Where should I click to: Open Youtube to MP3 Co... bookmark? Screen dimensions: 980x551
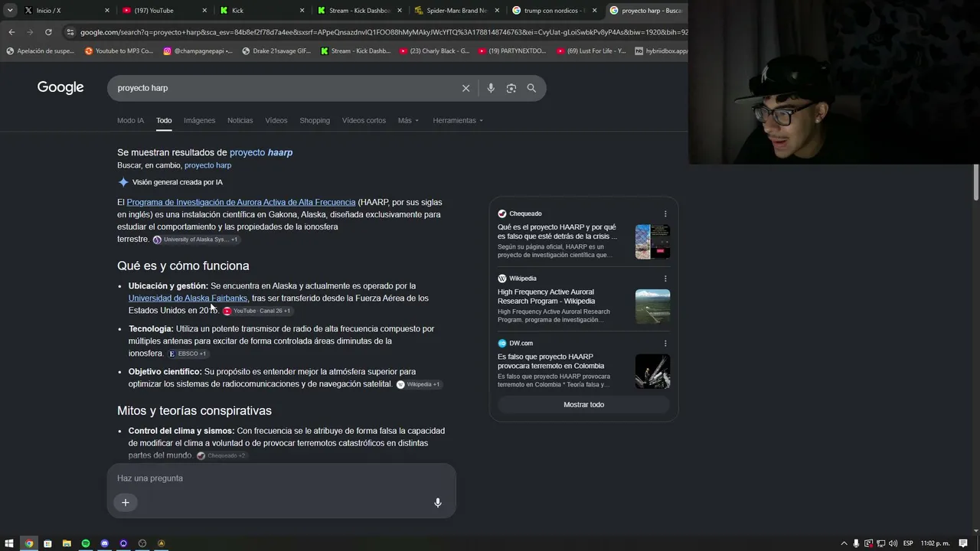(119, 51)
